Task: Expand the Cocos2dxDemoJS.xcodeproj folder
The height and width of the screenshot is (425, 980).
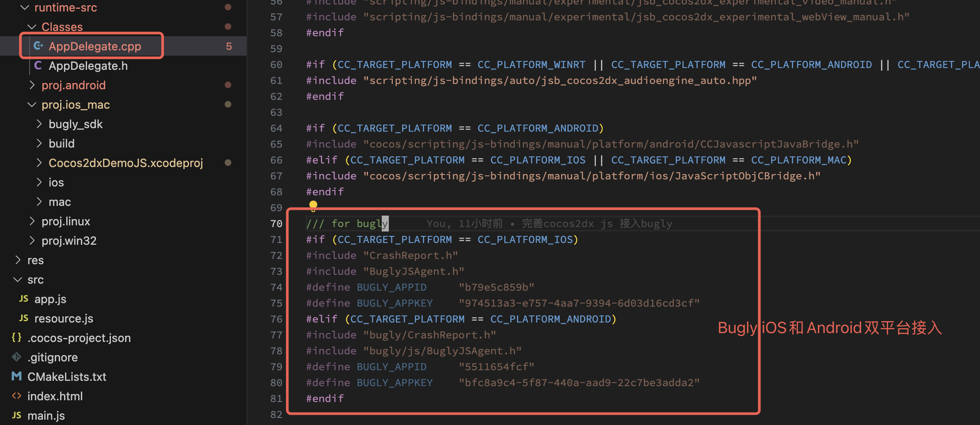Action: [39, 163]
